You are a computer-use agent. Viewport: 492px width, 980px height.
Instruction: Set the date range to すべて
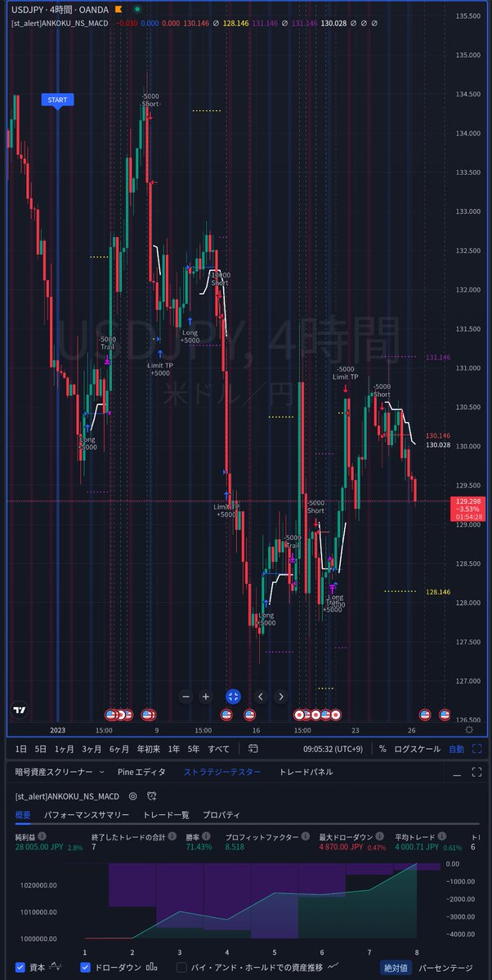(219, 749)
